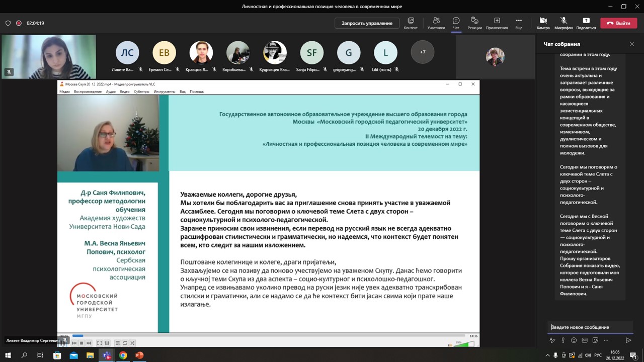Expand Еще more options menu

point(519,23)
